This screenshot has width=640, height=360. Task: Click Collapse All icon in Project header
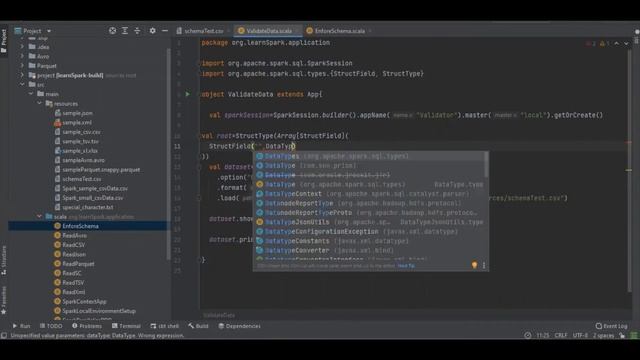pyautogui.click(x=137, y=31)
